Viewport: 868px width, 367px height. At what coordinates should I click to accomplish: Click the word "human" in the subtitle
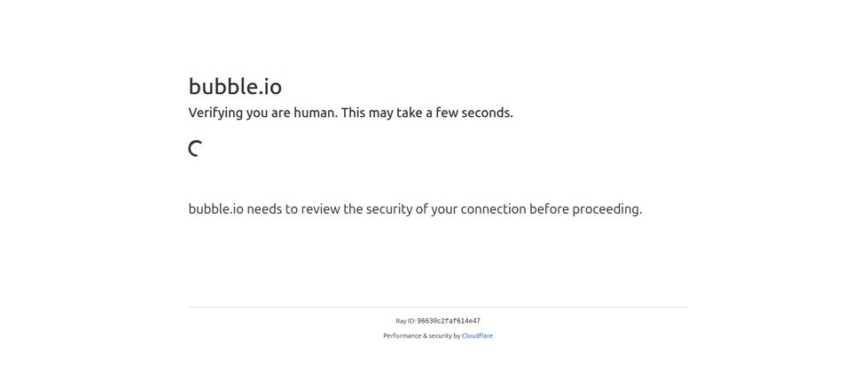click(x=315, y=113)
